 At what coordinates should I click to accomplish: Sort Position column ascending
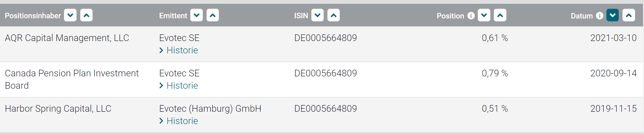click(500, 15)
